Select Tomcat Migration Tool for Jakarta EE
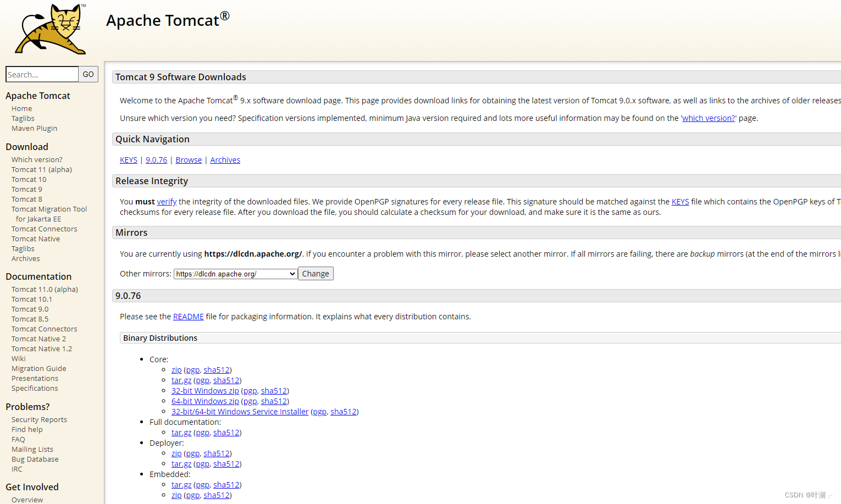This screenshot has height=504, width=841. tap(49, 209)
